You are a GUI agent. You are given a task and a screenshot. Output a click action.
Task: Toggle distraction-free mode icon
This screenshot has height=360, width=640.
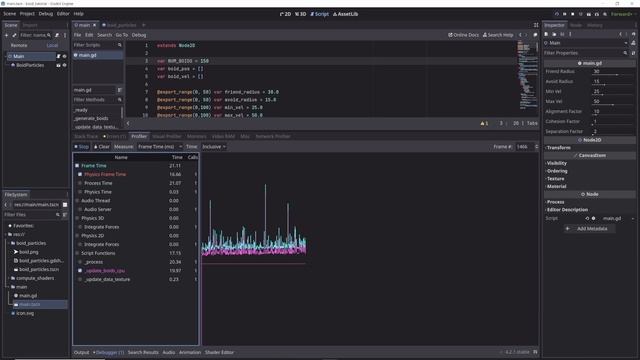pos(536,25)
